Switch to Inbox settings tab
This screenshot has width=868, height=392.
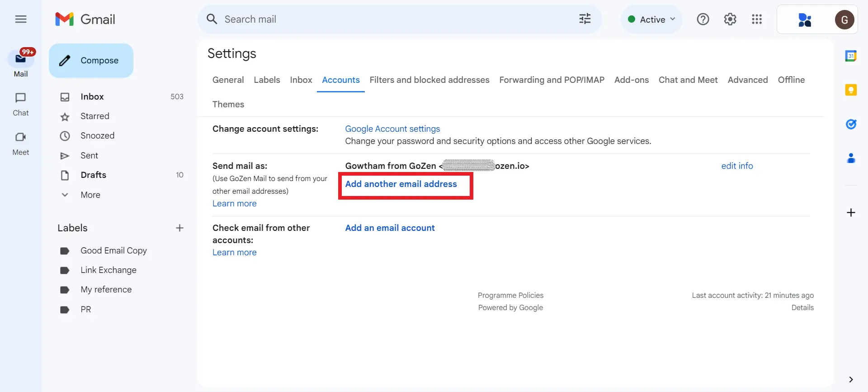301,80
